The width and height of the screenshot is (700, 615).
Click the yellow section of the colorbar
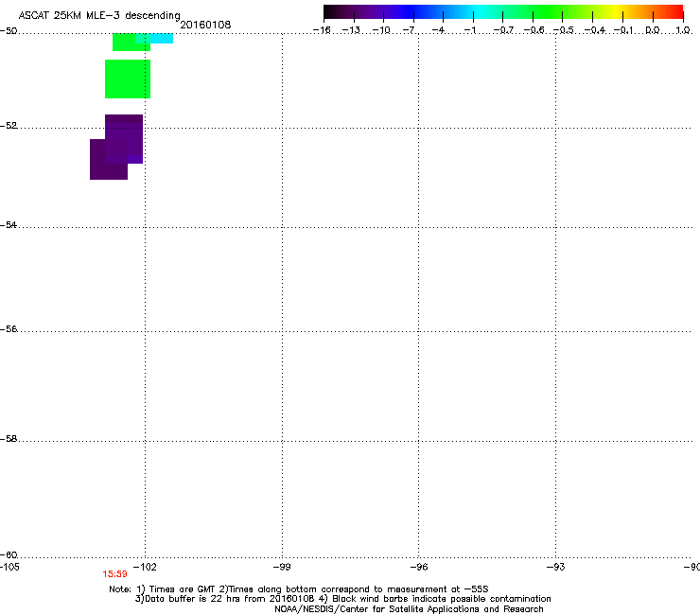(x=614, y=12)
